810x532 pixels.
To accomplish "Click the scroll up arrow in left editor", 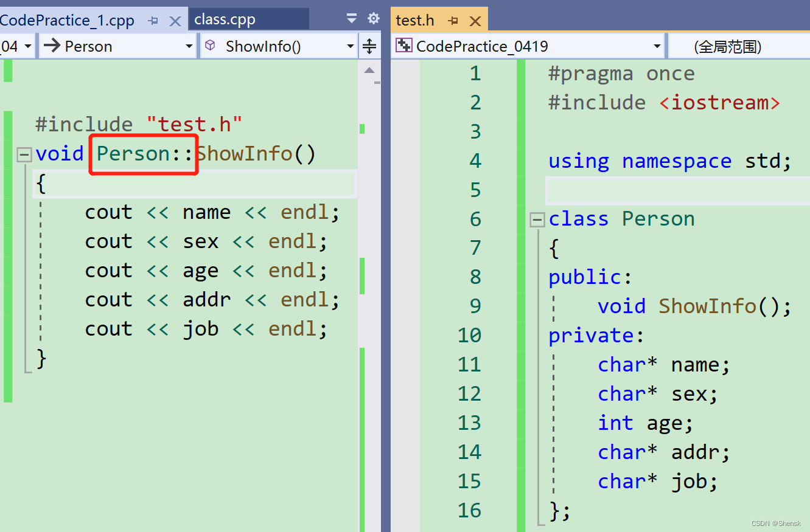I will pos(369,71).
